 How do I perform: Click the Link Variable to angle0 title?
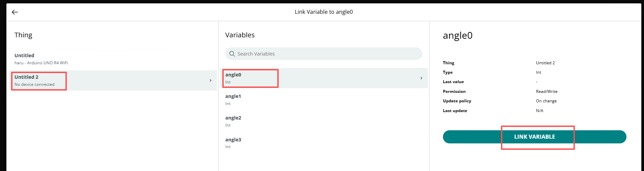[x=324, y=12]
